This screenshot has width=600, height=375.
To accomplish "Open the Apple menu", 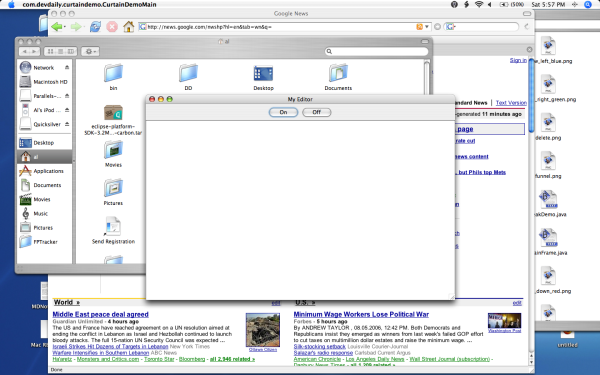I will point(11,5).
